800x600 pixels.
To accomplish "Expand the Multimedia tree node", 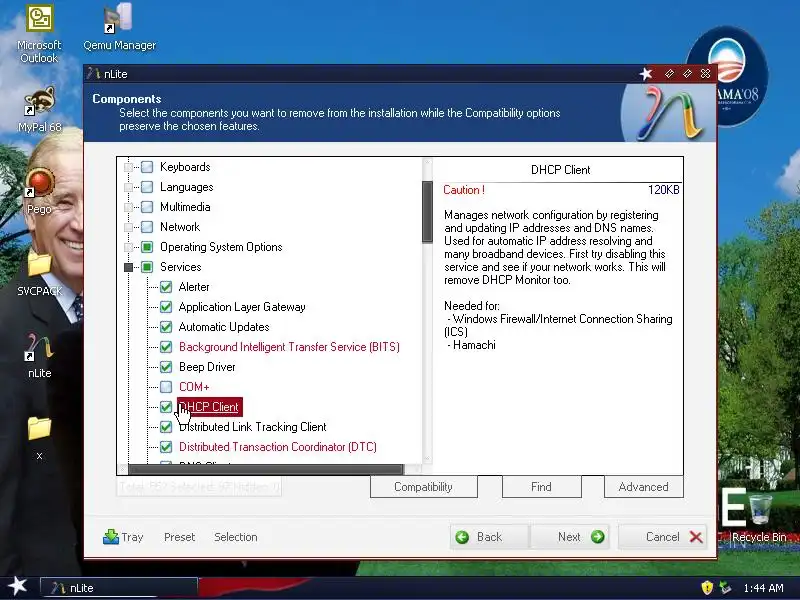I will [x=129, y=207].
